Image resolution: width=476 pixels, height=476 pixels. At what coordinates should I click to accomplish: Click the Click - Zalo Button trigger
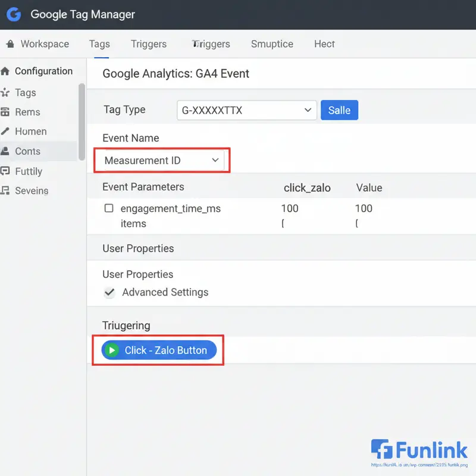tap(165, 350)
